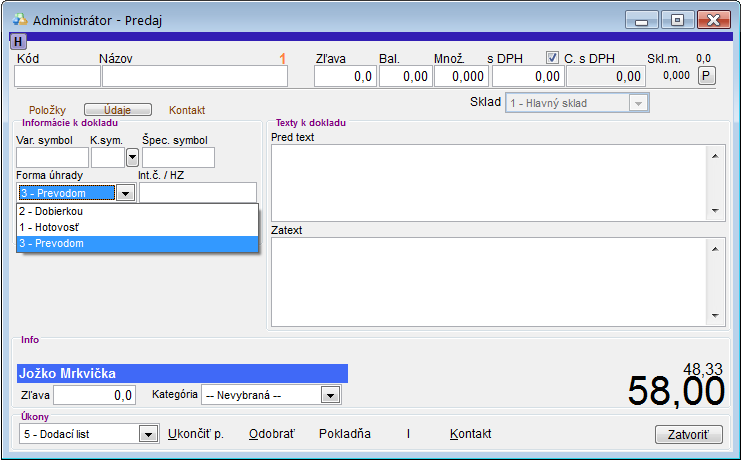
Task: Switch to the Údaje tab
Action: click(x=117, y=110)
